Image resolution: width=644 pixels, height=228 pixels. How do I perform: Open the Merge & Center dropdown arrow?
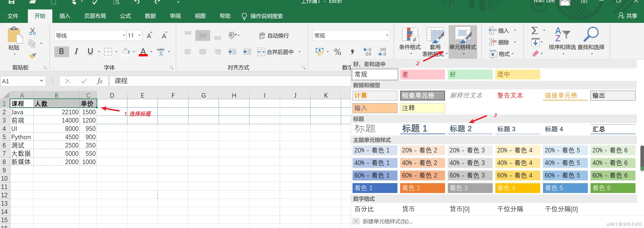(300, 52)
